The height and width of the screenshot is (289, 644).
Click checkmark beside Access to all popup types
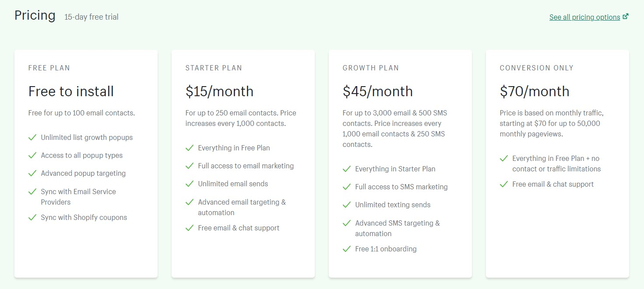tap(32, 155)
